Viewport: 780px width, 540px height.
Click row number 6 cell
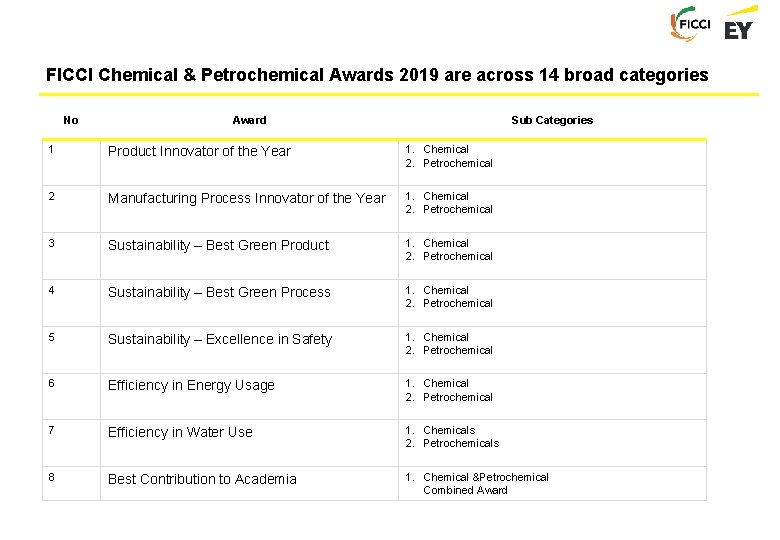(x=72, y=396)
